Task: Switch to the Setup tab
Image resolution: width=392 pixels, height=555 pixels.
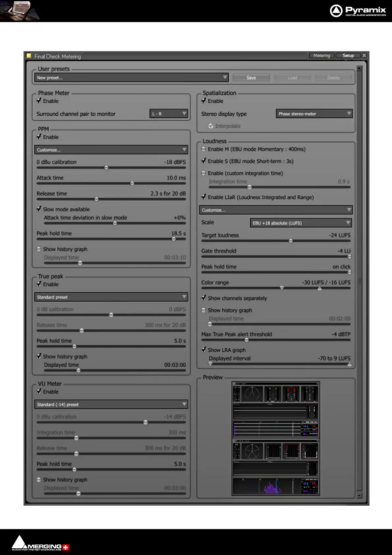Action: point(348,55)
